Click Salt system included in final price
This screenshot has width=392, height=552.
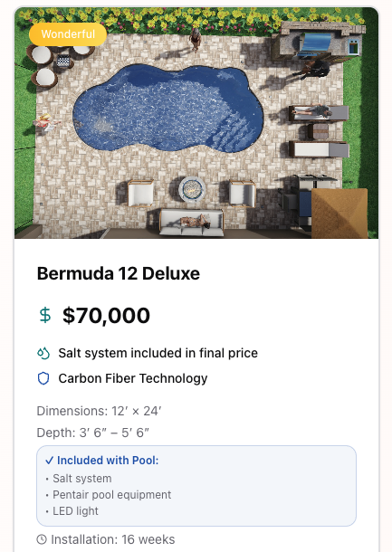click(x=158, y=353)
